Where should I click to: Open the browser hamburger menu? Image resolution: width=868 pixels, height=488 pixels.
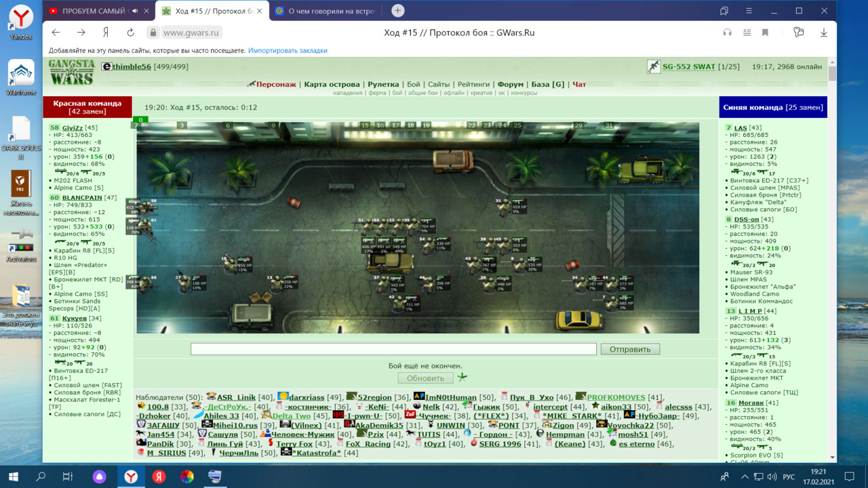[748, 11]
